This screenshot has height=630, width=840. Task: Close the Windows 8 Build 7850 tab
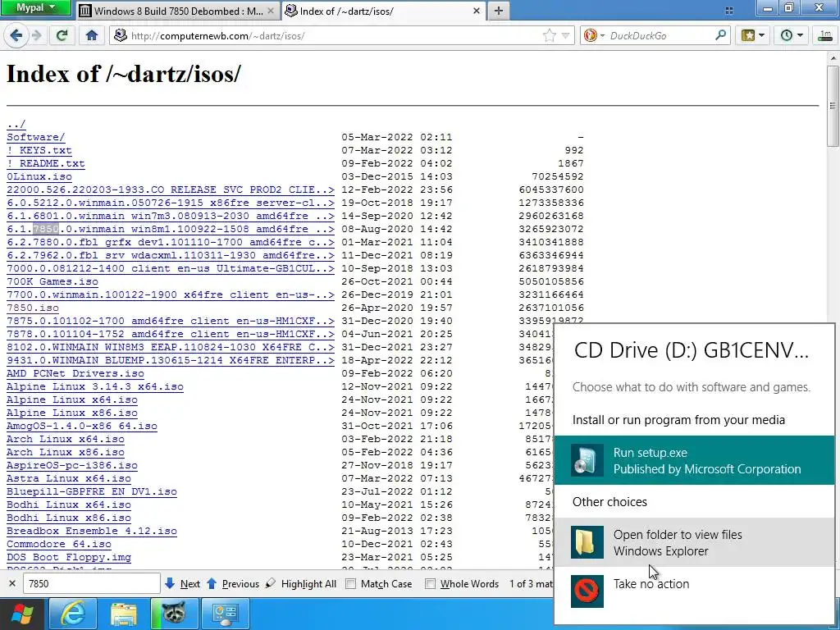pyautogui.click(x=271, y=11)
